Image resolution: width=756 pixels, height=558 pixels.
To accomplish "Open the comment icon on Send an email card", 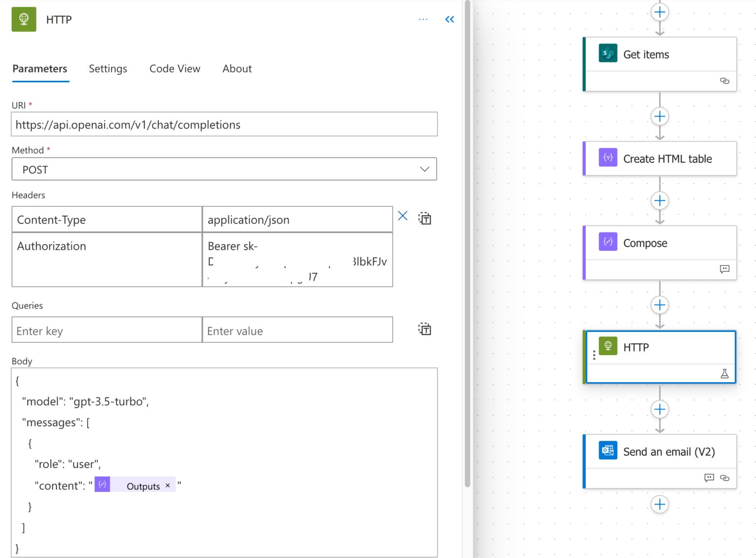I will (x=709, y=478).
